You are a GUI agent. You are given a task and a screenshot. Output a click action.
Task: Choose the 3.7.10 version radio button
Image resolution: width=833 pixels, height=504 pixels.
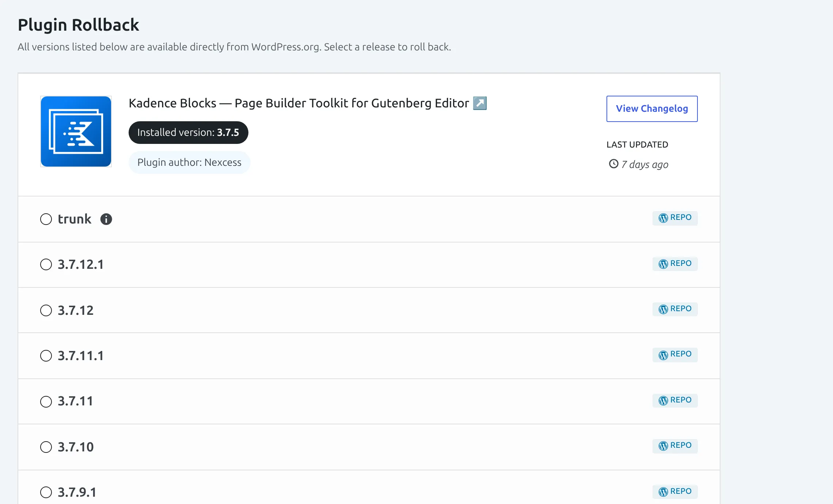coord(46,447)
